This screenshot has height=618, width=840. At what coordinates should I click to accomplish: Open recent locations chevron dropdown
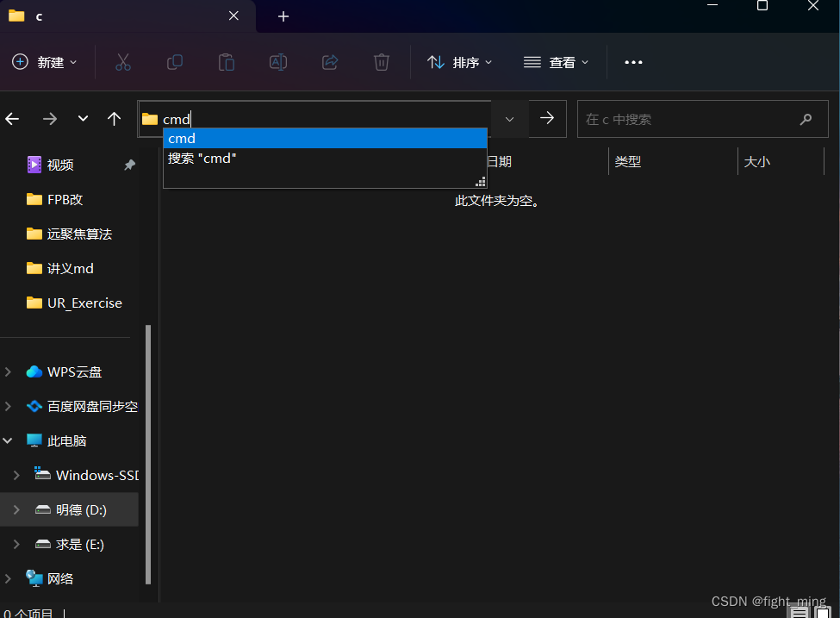click(83, 118)
